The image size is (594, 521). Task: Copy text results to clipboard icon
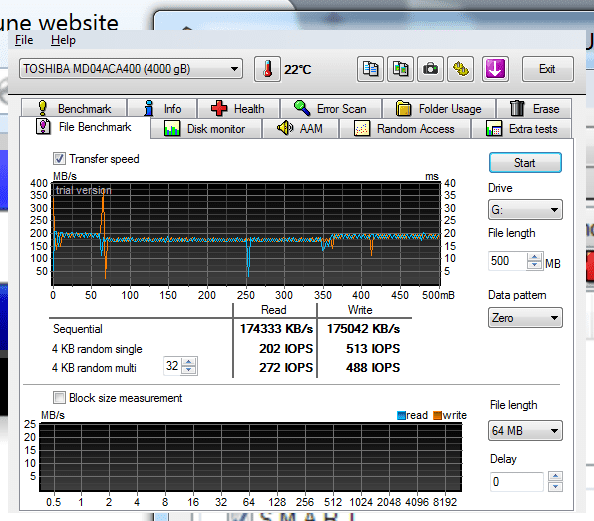point(370,69)
